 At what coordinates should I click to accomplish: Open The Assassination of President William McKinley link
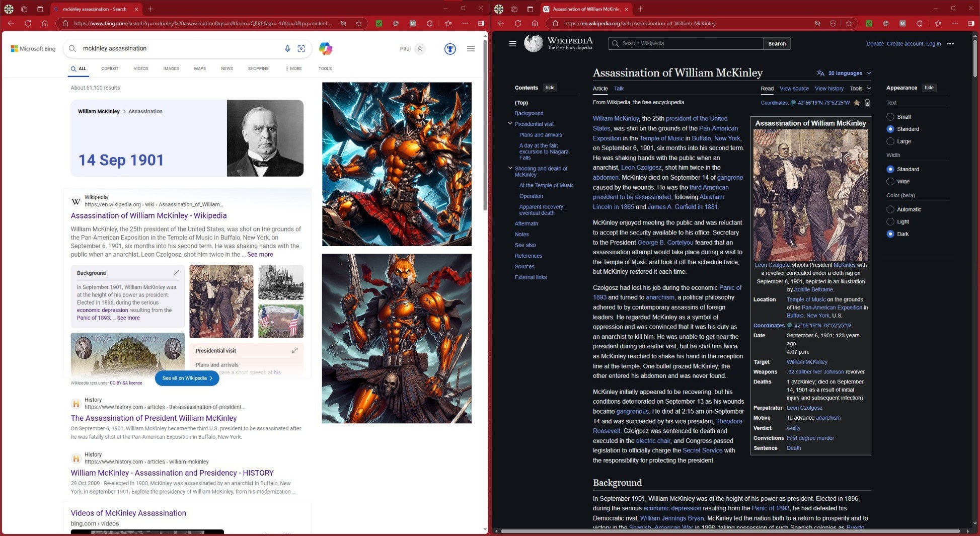click(154, 418)
